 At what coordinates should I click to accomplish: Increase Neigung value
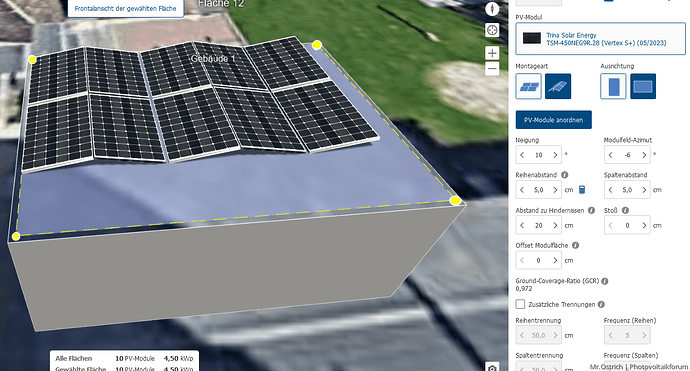pyautogui.click(x=555, y=155)
